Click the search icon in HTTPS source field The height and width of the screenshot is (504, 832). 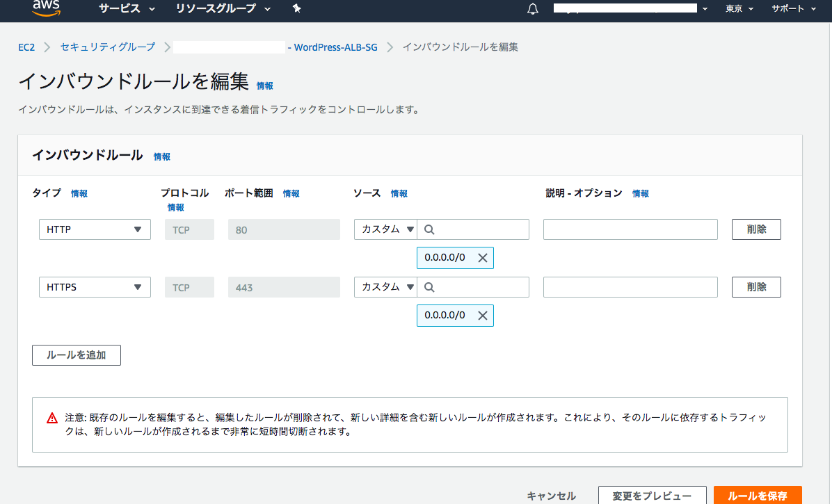429,287
